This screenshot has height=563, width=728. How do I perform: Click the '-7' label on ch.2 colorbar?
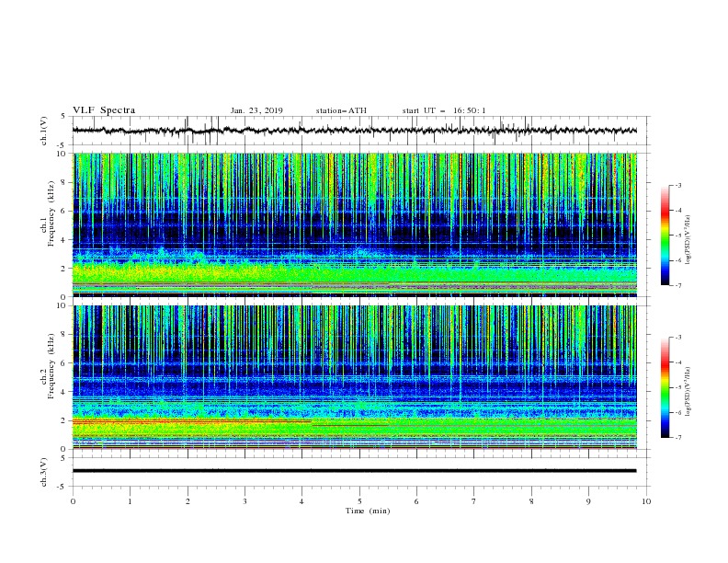point(677,437)
